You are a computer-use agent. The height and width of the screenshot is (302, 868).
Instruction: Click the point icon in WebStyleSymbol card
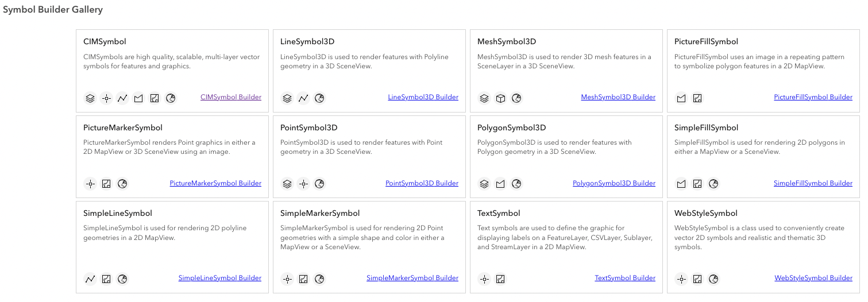pyautogui.click(x=681, y=279)
